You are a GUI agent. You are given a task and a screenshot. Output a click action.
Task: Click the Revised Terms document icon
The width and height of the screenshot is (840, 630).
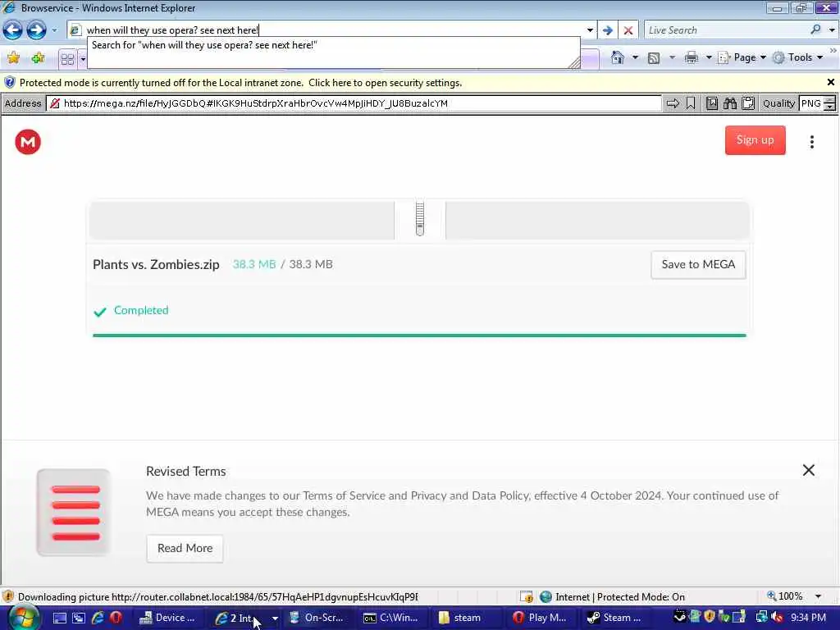74,512
